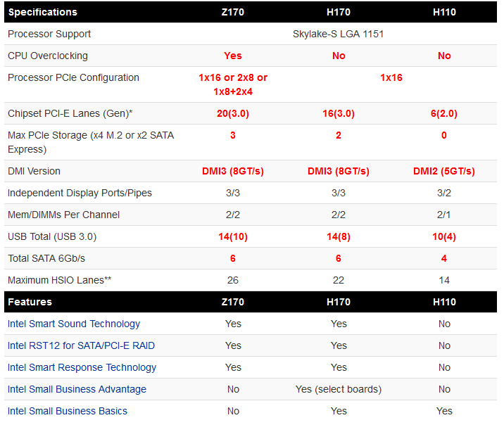Click the 'Processor Support' row label
The image size is (504, 432).
coord(49,34)
